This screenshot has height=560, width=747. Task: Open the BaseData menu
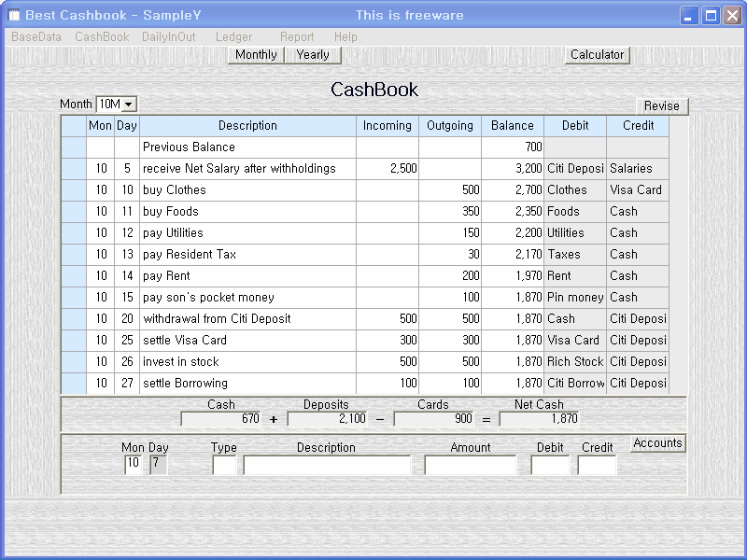36,36
